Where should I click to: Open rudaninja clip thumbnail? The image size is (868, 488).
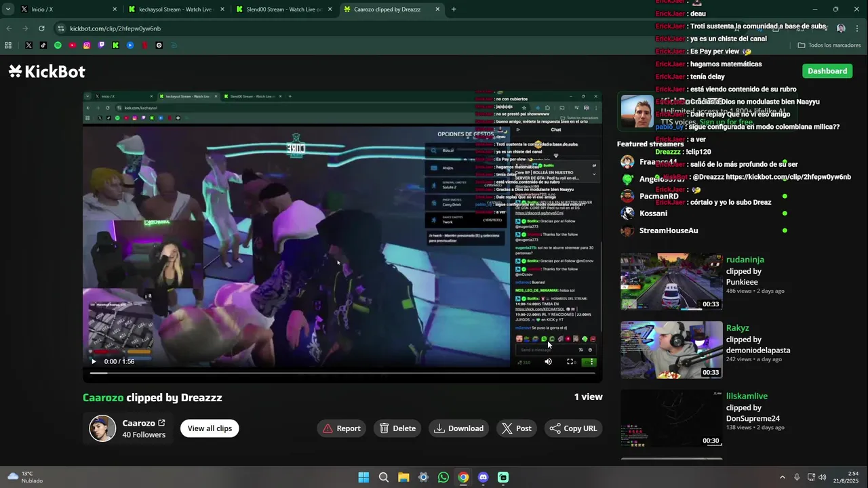pos(671,282)
